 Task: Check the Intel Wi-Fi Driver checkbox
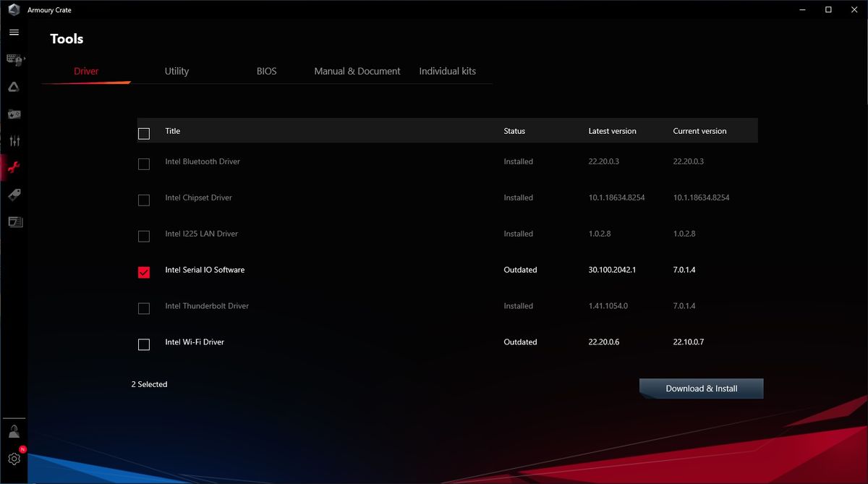(x=144, y=344)
